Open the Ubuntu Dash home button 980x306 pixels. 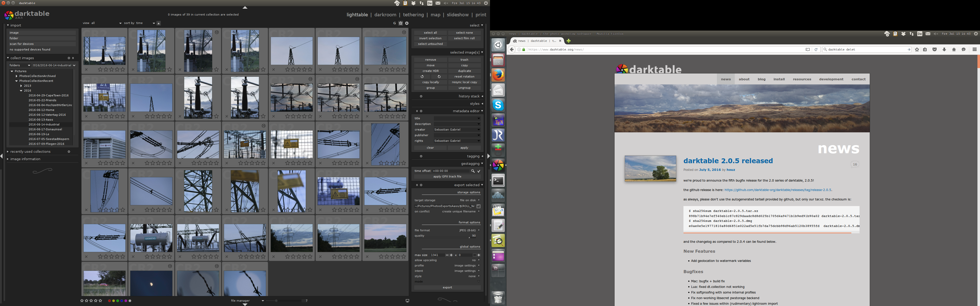498,45
